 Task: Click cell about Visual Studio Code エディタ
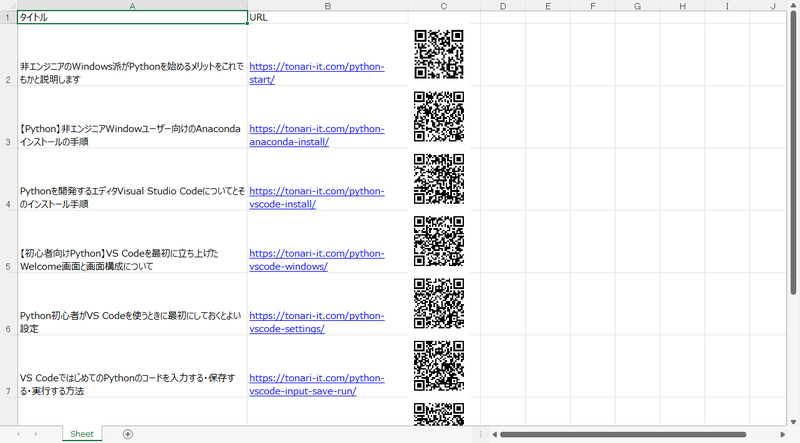[132, 179]
